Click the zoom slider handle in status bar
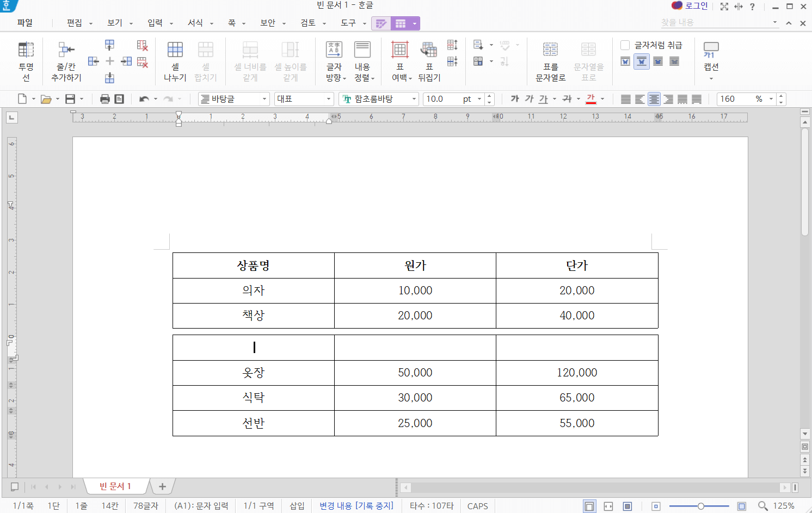Viewport: 812px width, 513px height. click(701, 506)
